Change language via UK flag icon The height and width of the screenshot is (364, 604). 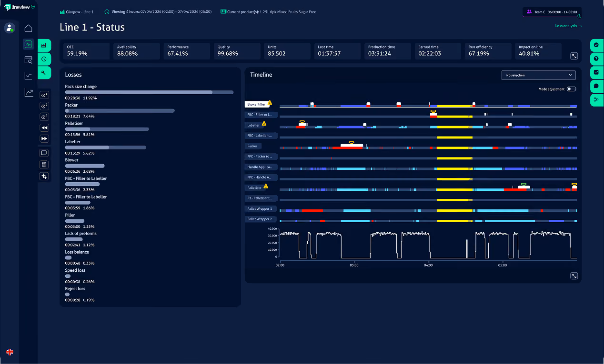point(10,352)
